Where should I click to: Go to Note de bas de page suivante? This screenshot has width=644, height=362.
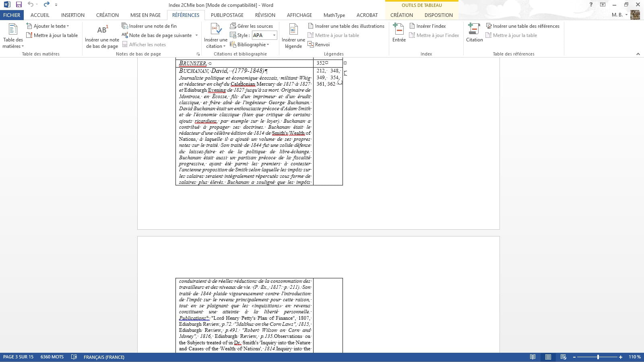coord(157,35)
